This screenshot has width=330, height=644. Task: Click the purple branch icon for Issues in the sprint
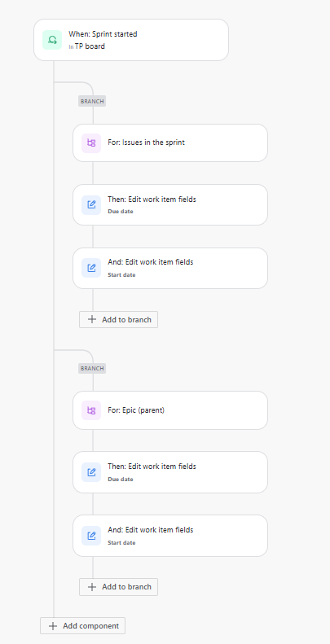pos(91,143)
